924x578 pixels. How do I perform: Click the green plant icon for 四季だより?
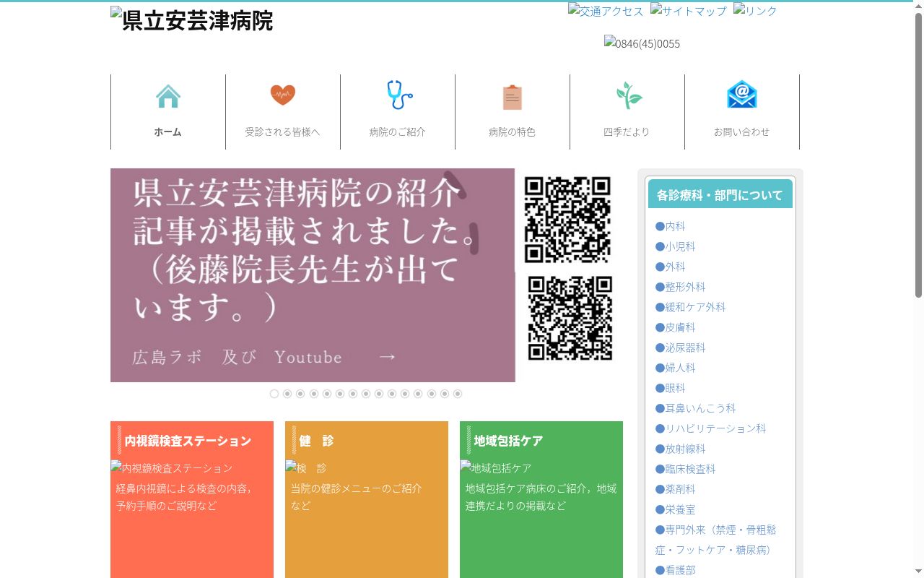point(628,95)
